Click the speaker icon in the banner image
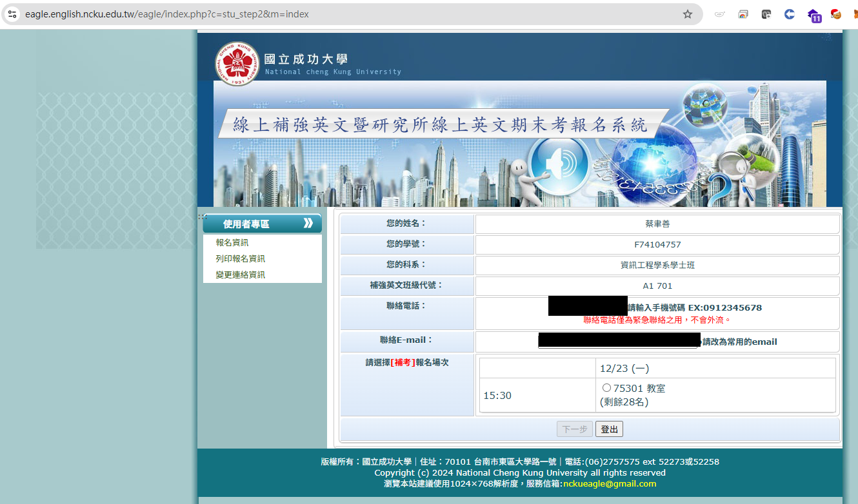The width and height of the screenshot is (858, 504). [x=559, y=166]
